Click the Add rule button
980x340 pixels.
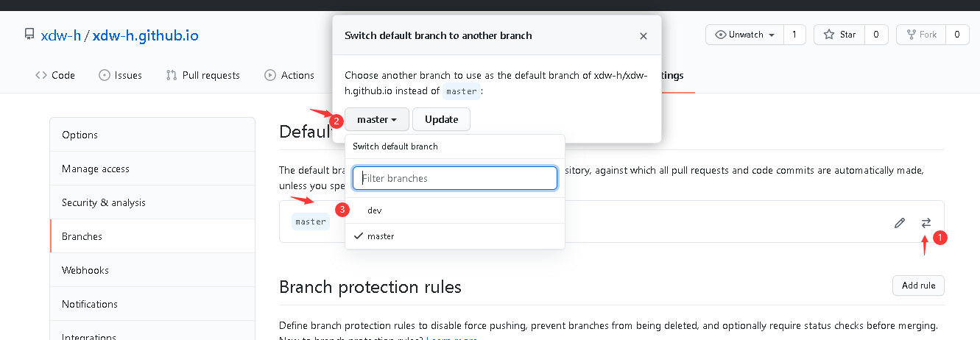tap(917, 286)
